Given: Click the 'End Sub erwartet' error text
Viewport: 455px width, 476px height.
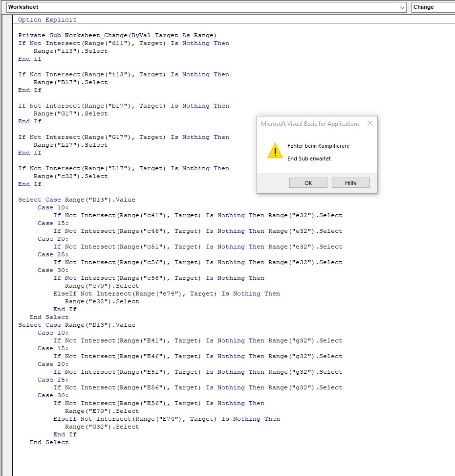Looking at the screenshot, I should pos(309,159).
